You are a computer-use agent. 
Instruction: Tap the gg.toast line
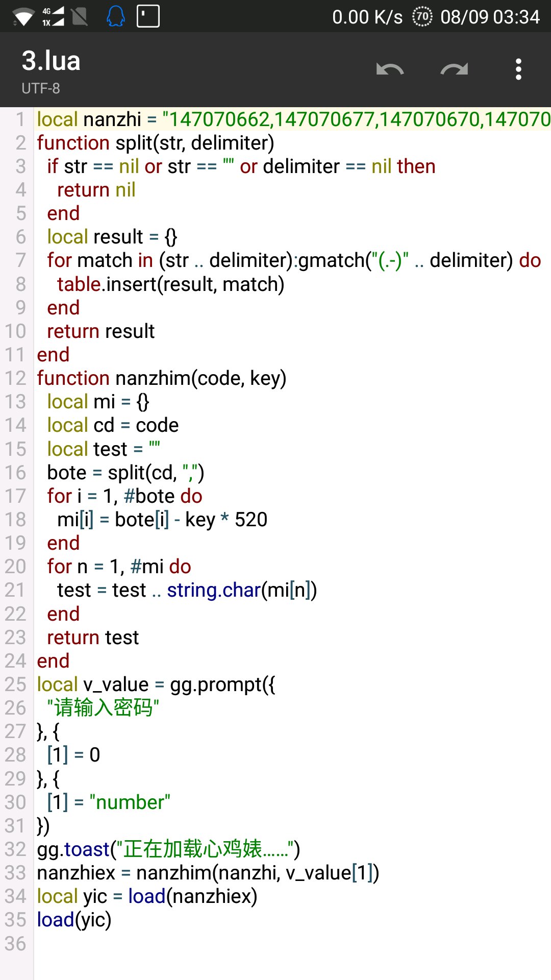(168, 849)
